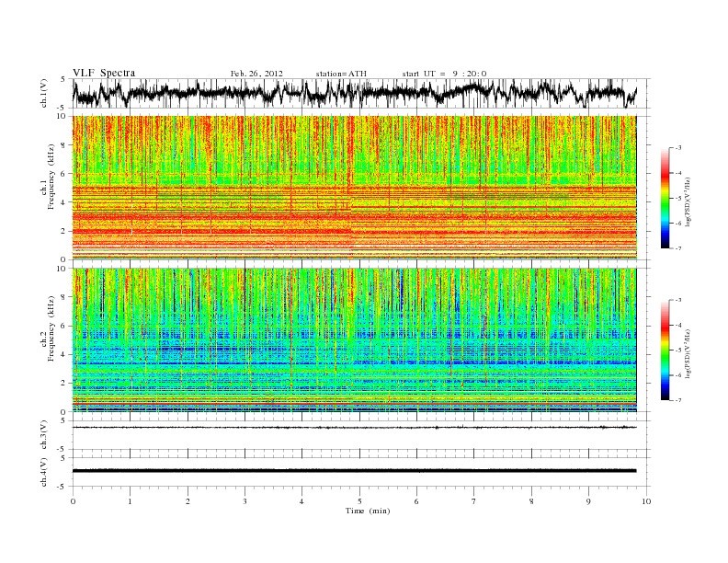Click the ch.1 spectrogram "6" kHz tick label
This screenshot has height=563, width=728.
64,173
